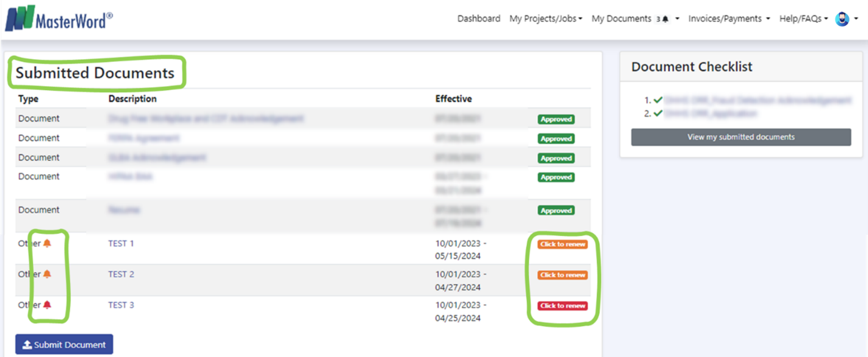This screenshot has width=868, height=357.
Task: Click the red renew badge for TEST 3
Action: (562, 306)
